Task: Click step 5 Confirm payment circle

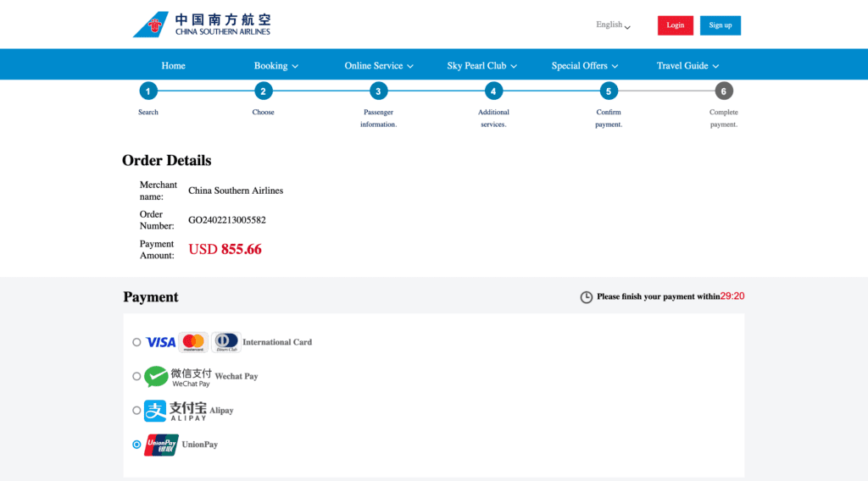Action: 609,91
